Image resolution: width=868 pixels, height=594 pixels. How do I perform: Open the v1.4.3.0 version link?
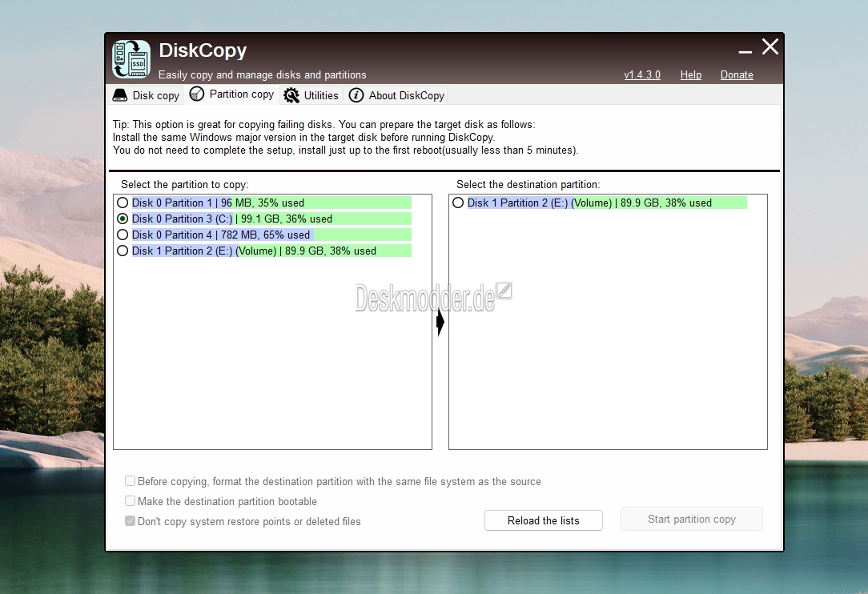click(642, 74)
